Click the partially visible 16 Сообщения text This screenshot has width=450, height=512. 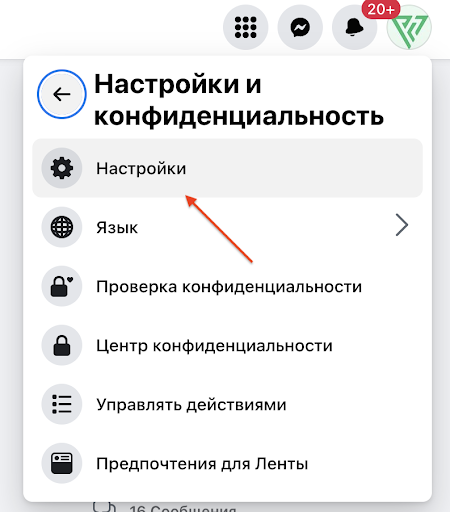(x=183, y=508)
